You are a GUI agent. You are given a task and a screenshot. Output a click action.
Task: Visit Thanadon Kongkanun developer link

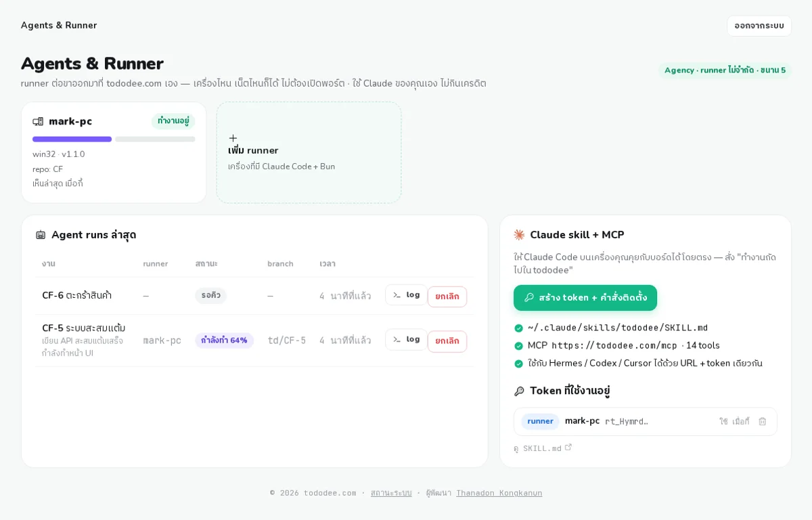click(x=499, y=493)
